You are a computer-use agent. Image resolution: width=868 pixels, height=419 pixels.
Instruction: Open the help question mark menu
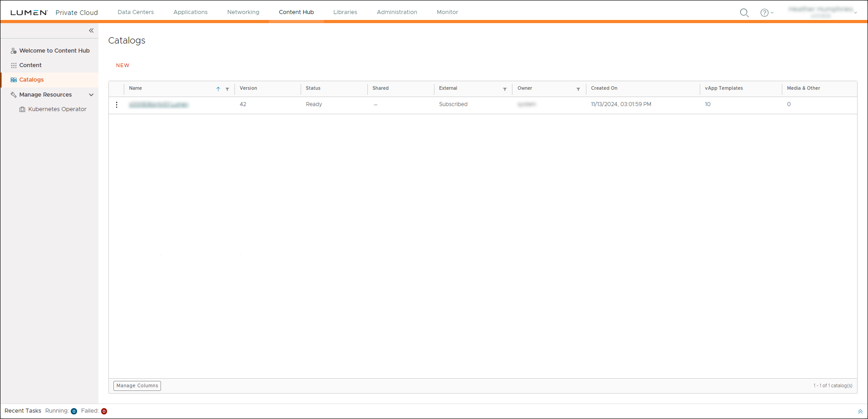click(x=766, y=13)
